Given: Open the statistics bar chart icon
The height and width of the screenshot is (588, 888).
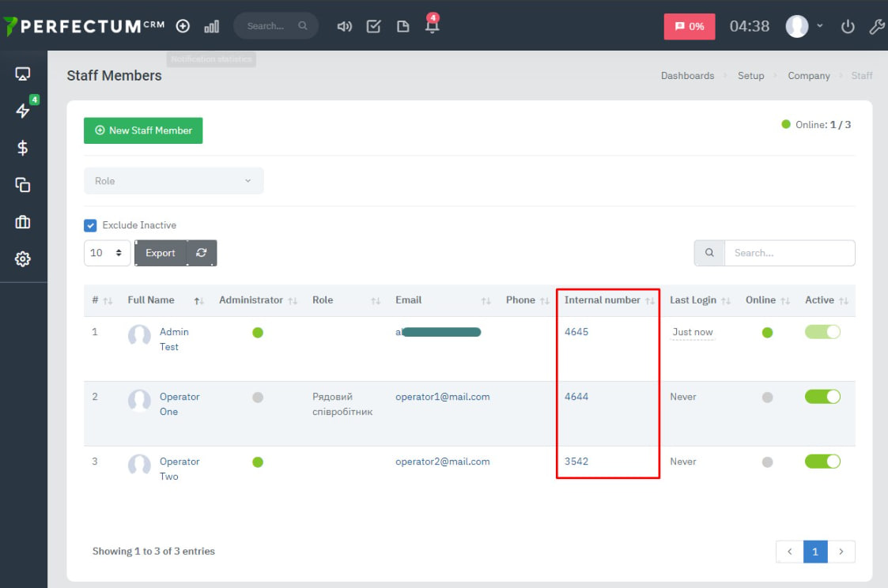Looking at the screenshot, I should coord(211,26).
